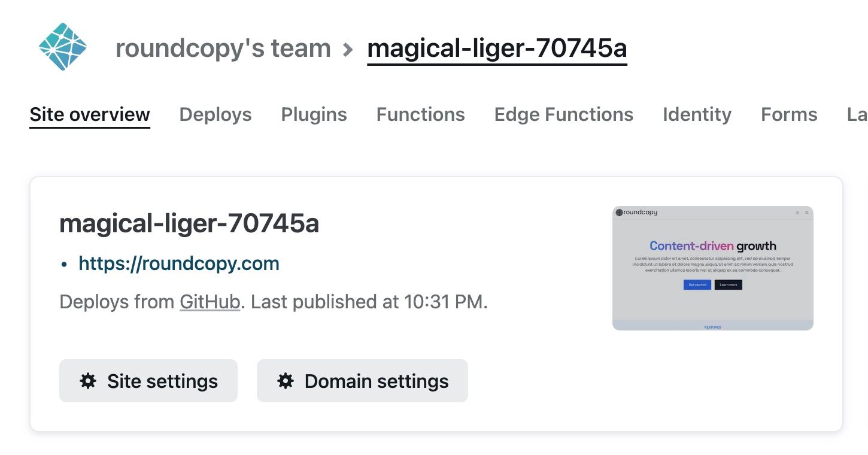The height and width of the screenshot is (455, 868).
Task: Follow the GitHub link in deploy info
Action: click(210, 302)
